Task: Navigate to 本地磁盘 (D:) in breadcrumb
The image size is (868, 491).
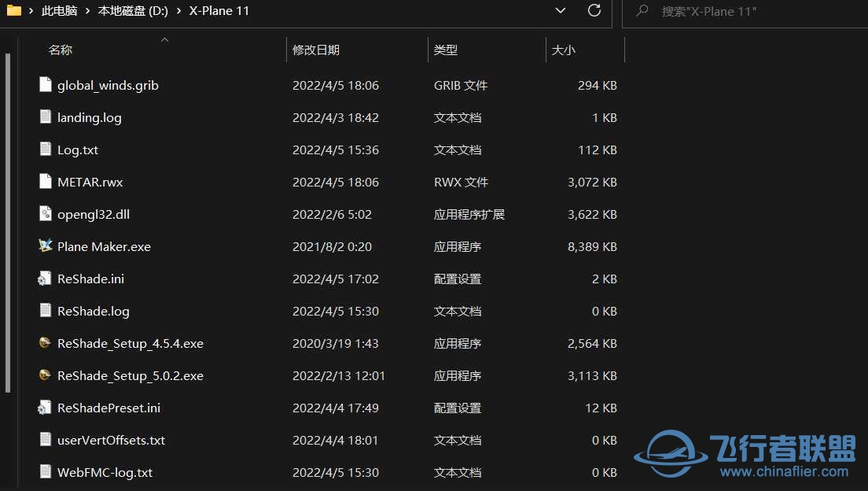Action: 133,10
